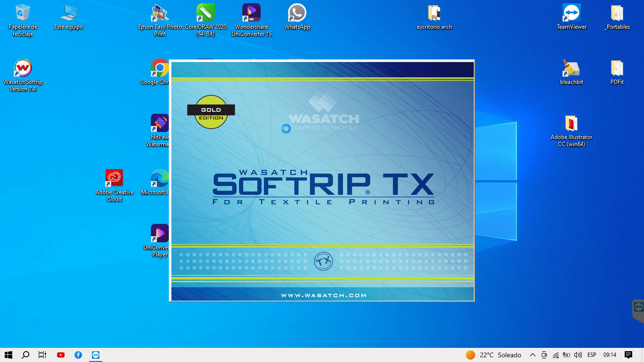Open YouTube from the taskbar
Viewport: 644px width, 362px height.
point(60,355)
